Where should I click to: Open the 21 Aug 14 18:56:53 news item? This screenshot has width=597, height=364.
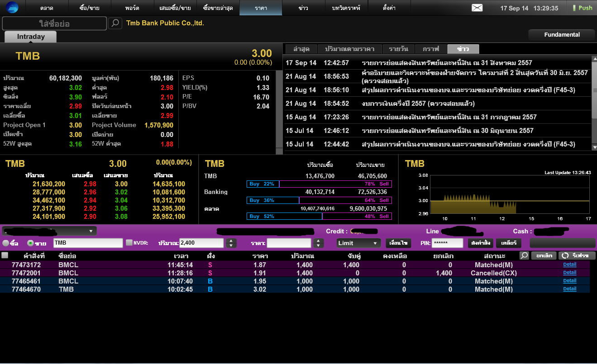tap(437, 76)
